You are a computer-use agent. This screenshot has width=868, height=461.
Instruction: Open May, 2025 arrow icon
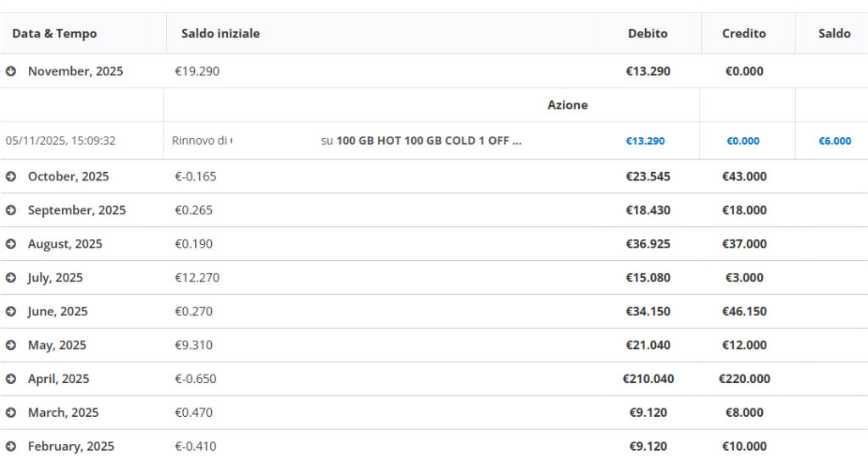(11, 346)
